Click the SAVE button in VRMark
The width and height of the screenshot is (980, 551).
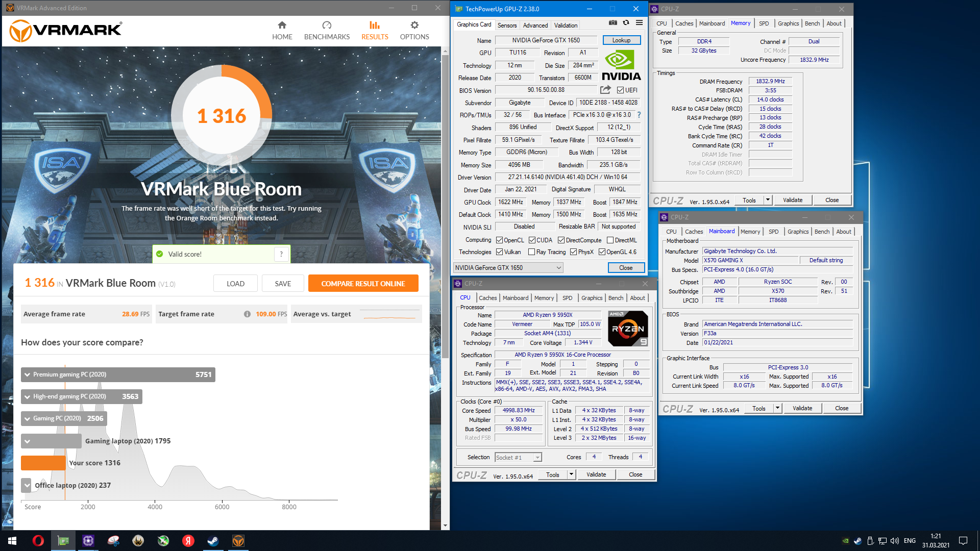283,284
